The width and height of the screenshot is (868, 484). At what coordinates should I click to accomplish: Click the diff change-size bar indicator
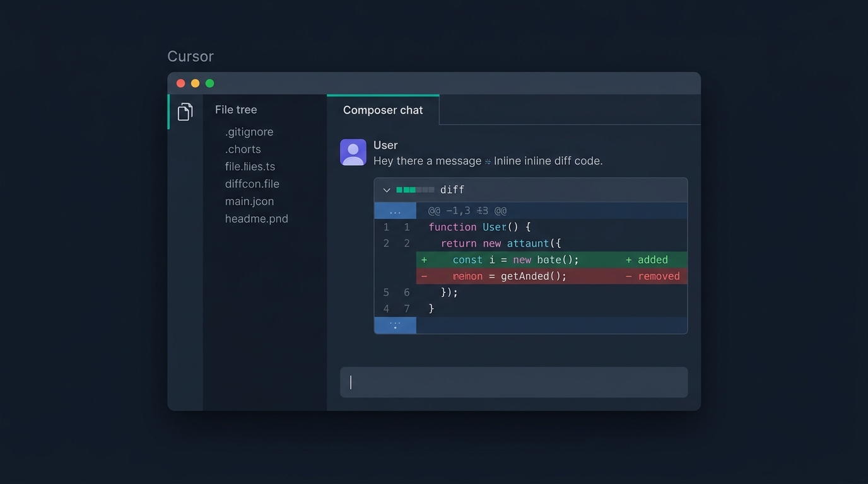[415, 190]
